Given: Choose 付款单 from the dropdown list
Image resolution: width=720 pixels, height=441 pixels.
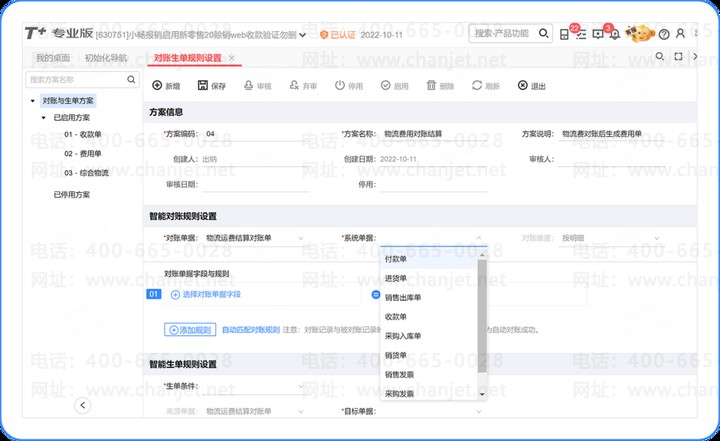Looking at the screenshot, I should [429, 259].
